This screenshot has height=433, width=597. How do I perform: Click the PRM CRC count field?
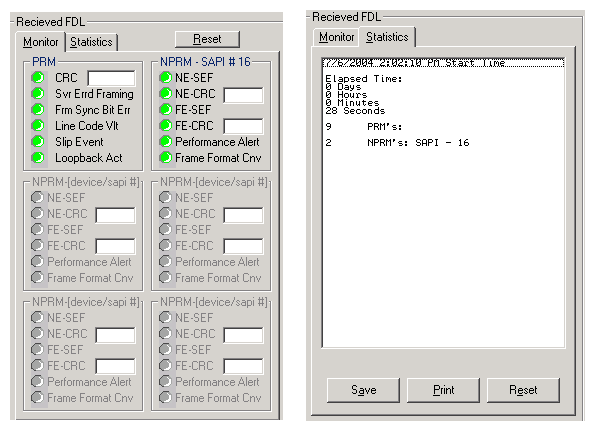(x=111, y=78)
